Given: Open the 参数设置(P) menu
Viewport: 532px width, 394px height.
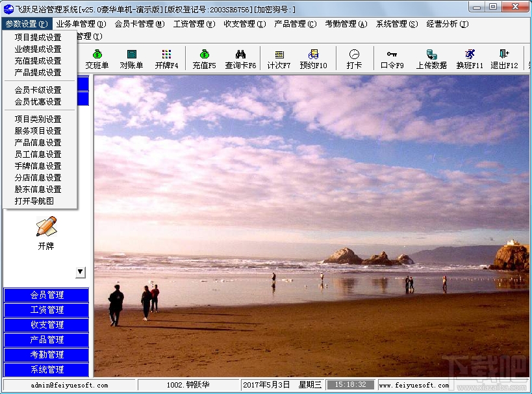Looking at the screenshot, I should 27,24.
